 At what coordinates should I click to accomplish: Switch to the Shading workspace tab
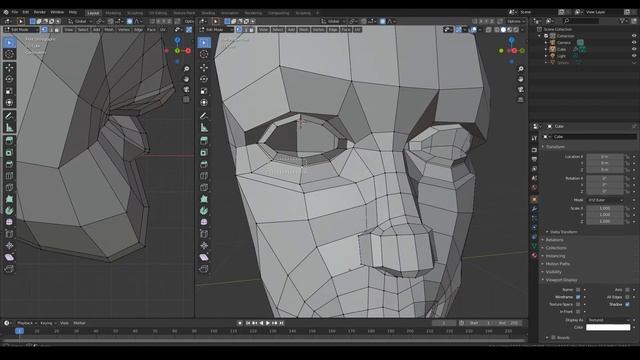208,13
